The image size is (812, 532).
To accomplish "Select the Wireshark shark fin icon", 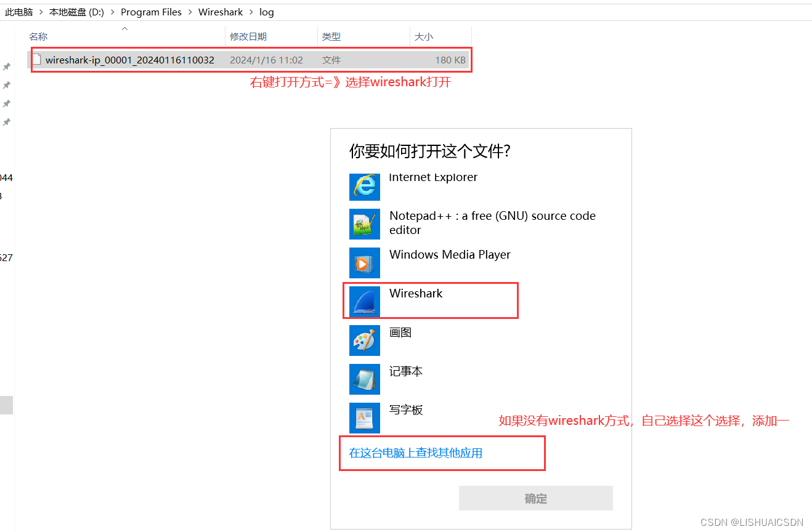I will pos(365,302).
